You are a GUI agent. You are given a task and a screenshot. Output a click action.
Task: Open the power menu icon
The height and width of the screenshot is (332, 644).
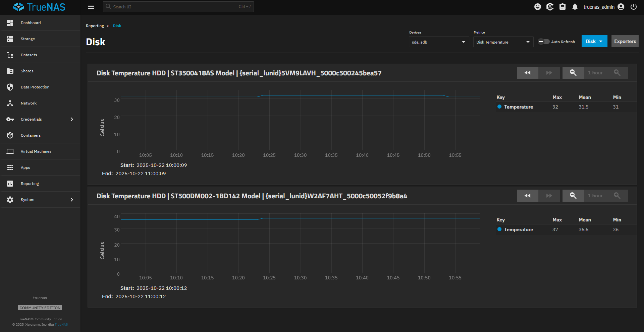click(633, 7)
